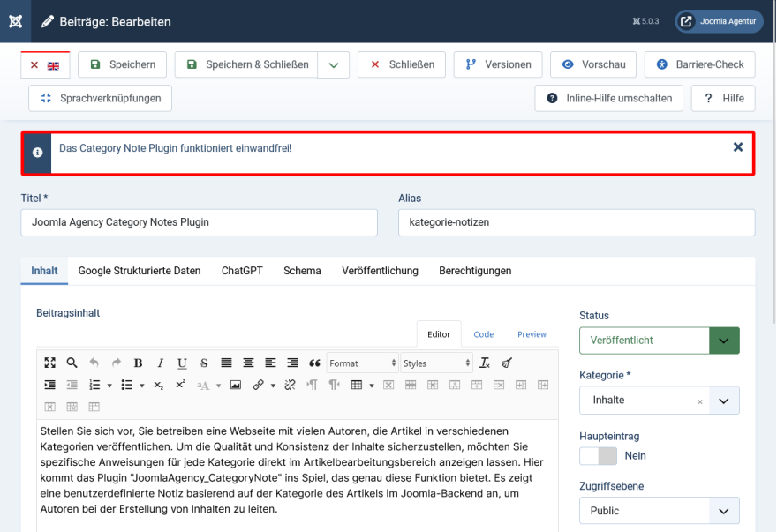Click the Barriere-Check button

(699, 64)
